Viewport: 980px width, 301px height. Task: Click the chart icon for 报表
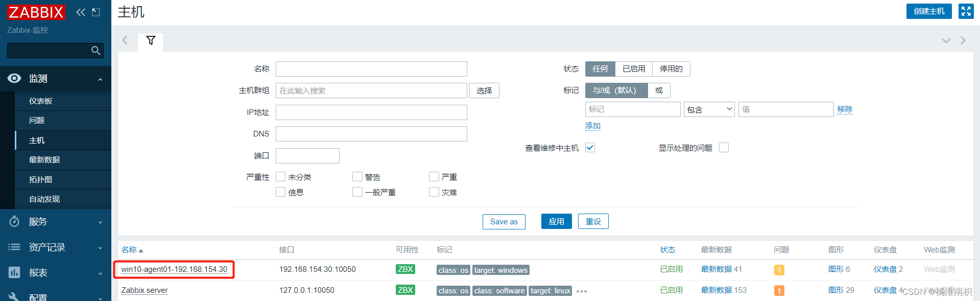pos(14,272)
